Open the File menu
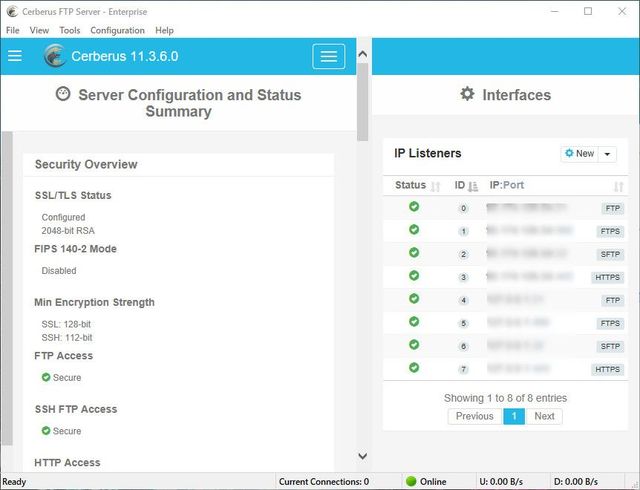 click(x=13, y=31)
